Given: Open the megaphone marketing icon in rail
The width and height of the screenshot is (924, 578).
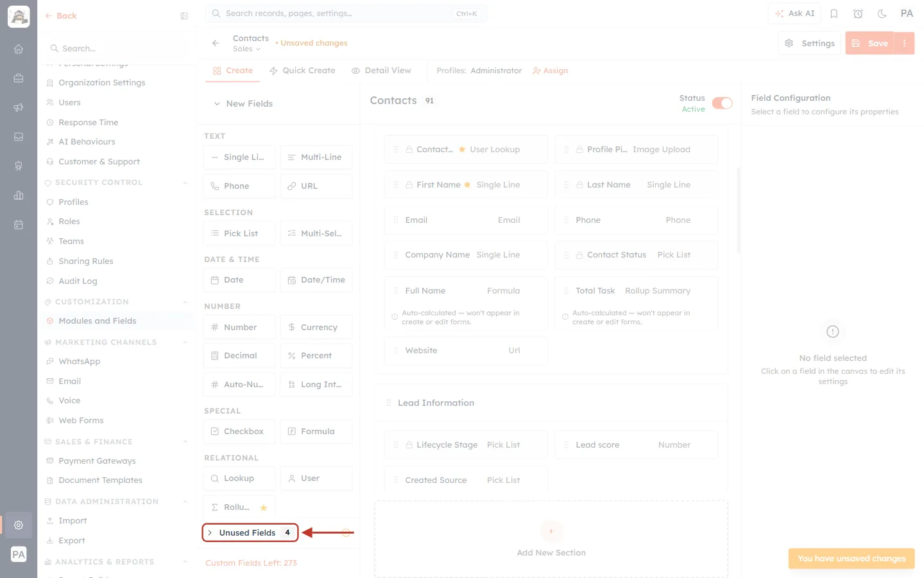Looking at the screenshot, I should click(x=19, y=107).
